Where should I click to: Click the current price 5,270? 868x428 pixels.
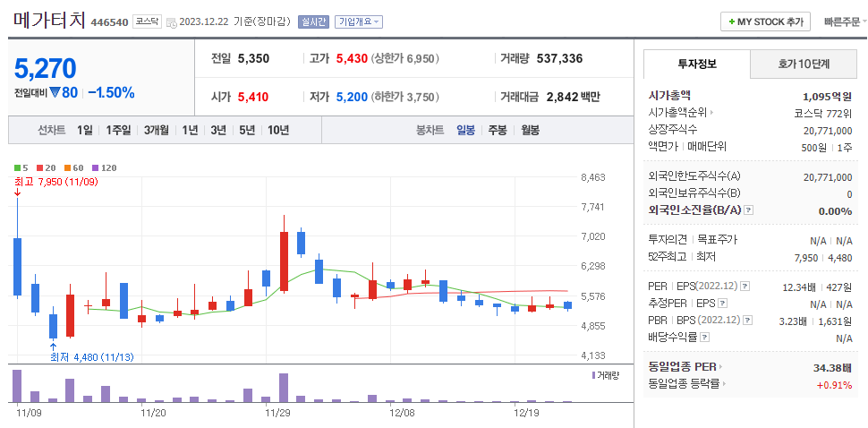click(46, 69)
